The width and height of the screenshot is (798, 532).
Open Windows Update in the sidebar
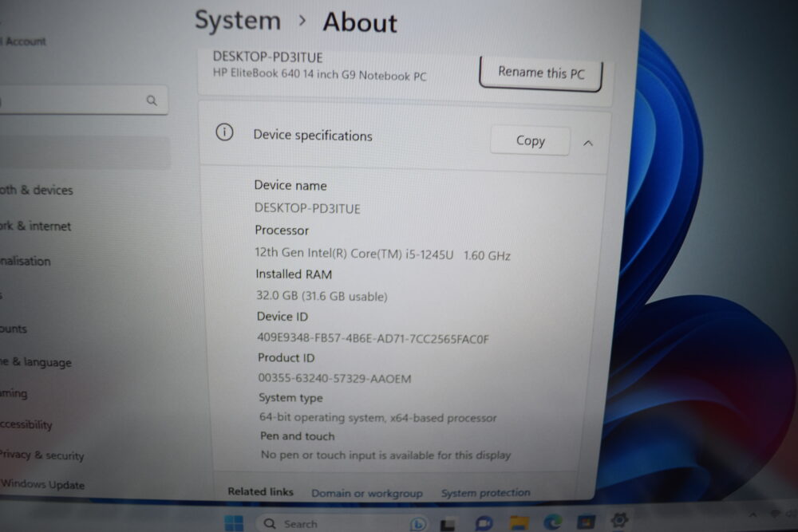point(42,484)
